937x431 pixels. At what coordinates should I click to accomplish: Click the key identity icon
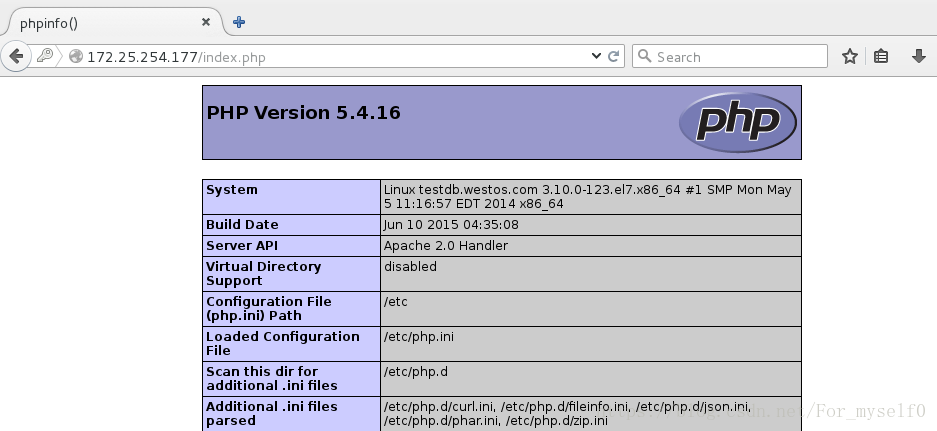click(x=45, y=56)
